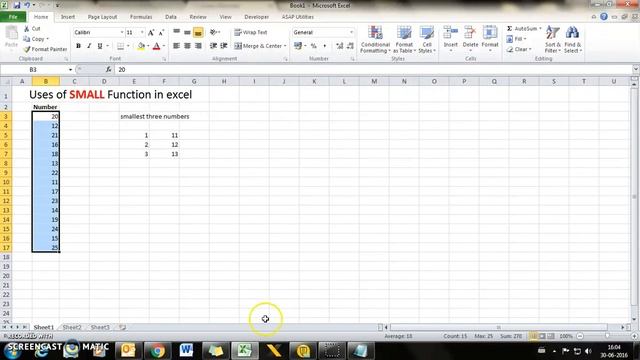Open the File tab

coord(13,17)
